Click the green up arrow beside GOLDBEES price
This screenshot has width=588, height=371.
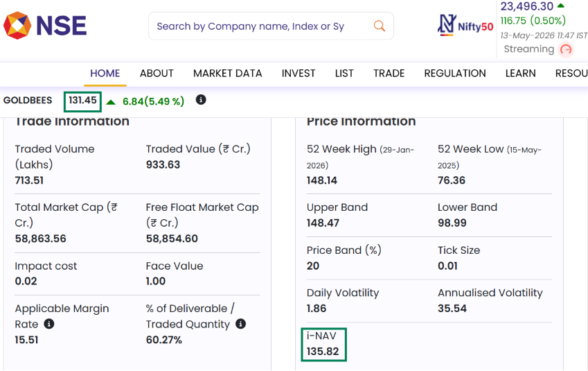pyautogui.click(x=111, y=102)
